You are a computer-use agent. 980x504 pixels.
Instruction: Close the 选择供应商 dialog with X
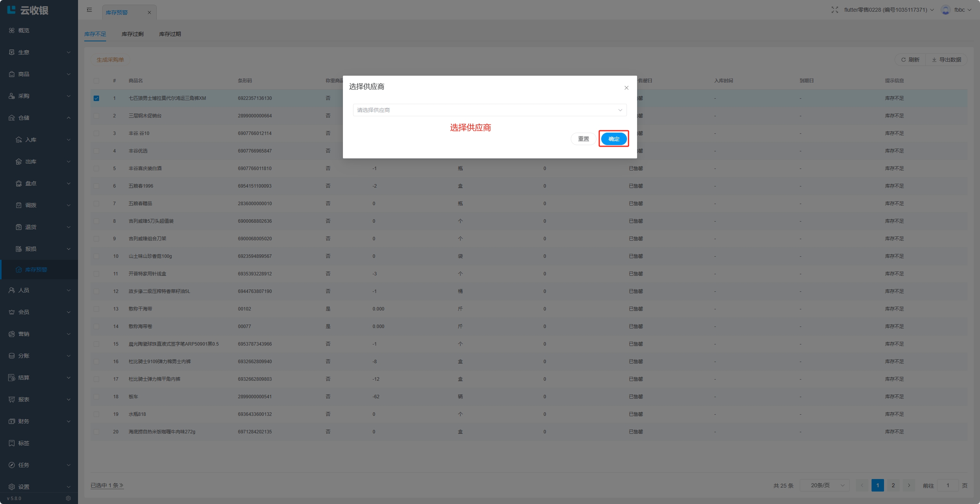(x=626, y=88)
